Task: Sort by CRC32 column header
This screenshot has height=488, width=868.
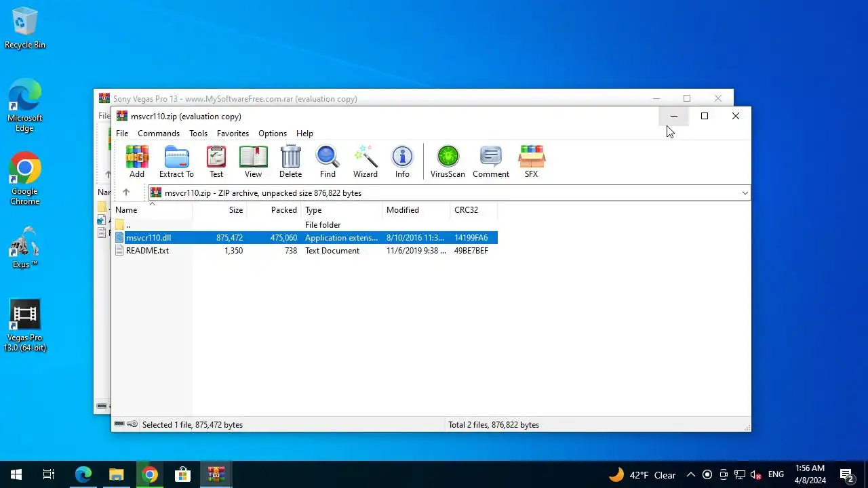Action: (x=474, y=210)
